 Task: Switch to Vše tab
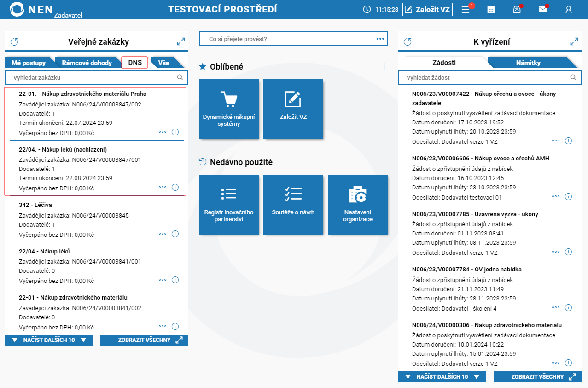coord(165,63)
